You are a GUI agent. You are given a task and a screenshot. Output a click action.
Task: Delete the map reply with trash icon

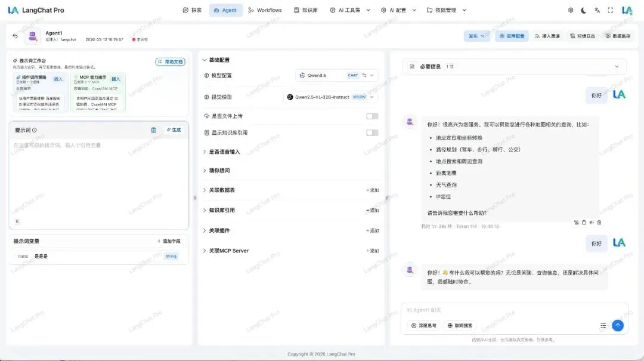pyautogui.click(x=599, y=223)
